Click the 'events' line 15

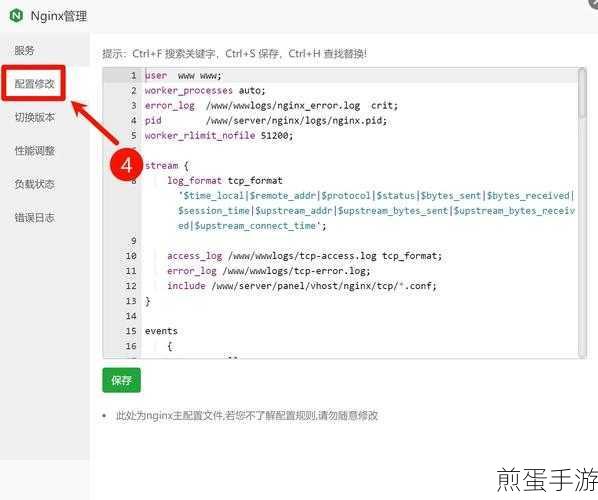161,331
